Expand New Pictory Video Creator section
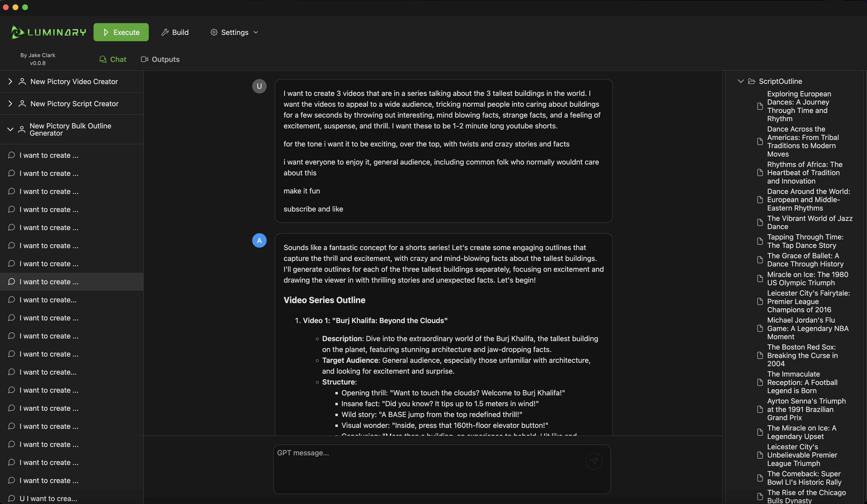This screenshot has height=504, width=867. coord(10,81)
